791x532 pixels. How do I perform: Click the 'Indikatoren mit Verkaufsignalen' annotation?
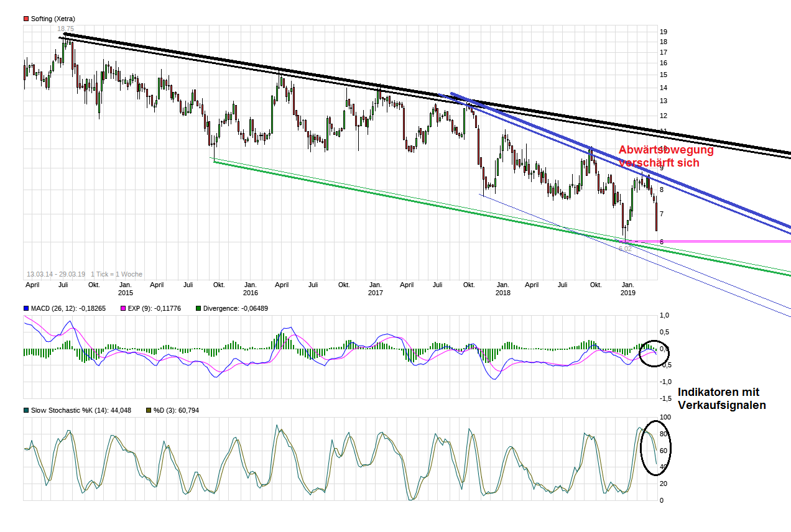721,398
